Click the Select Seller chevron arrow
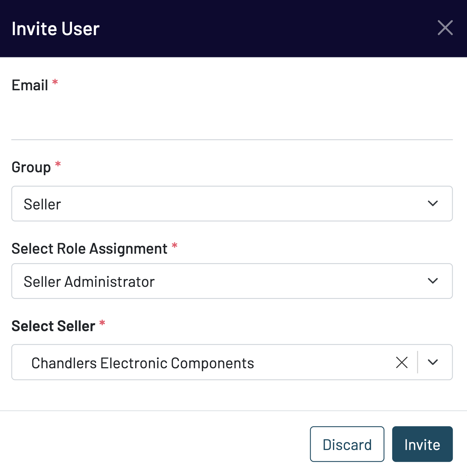Screen dimensions: 467x476 [x=433, y=362]
